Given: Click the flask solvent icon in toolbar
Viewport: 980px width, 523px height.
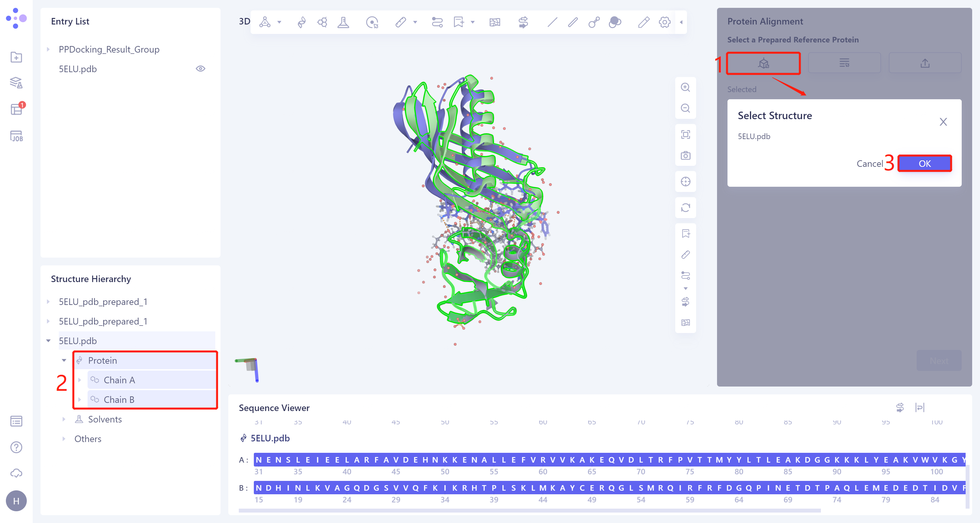Looking at the screenshot, I should point(343,22).
